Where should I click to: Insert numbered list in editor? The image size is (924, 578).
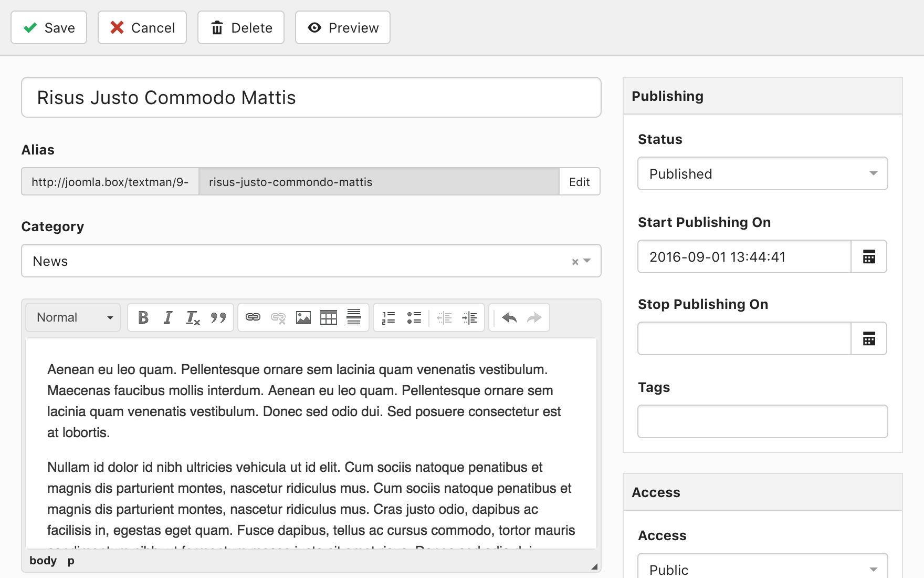tap(388, 317)
